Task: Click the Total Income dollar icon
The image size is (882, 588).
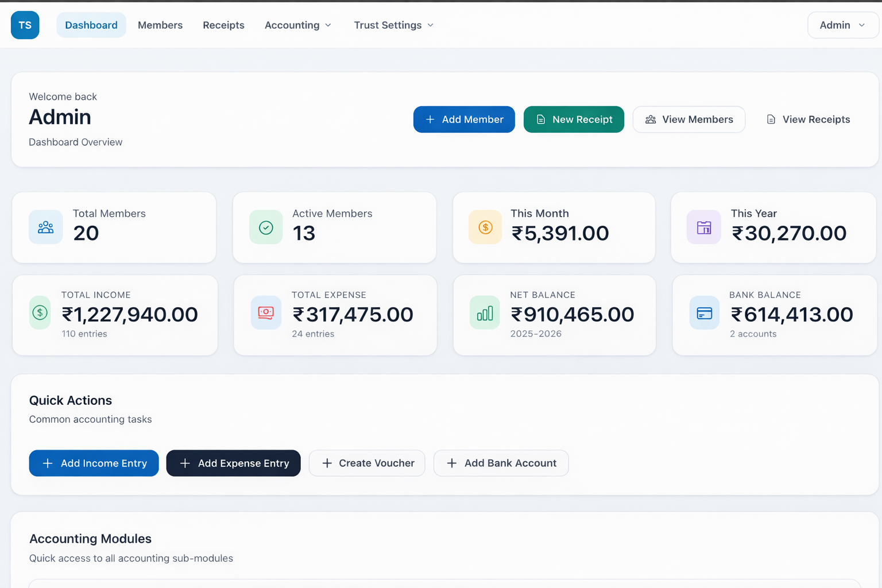Action: click(x=40, y=313)
